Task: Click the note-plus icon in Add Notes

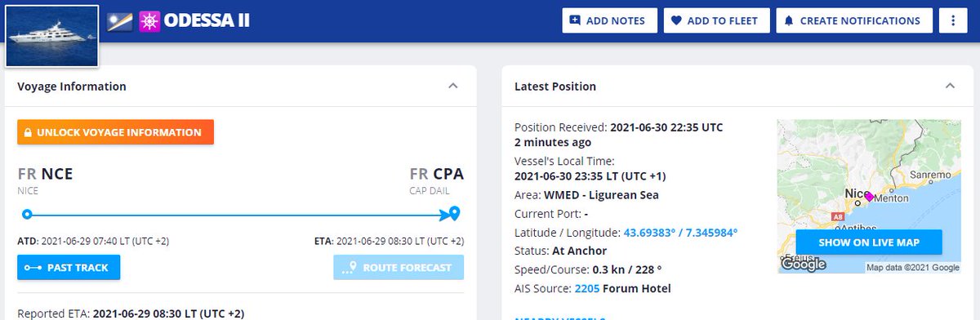Action: coord(575,20)
